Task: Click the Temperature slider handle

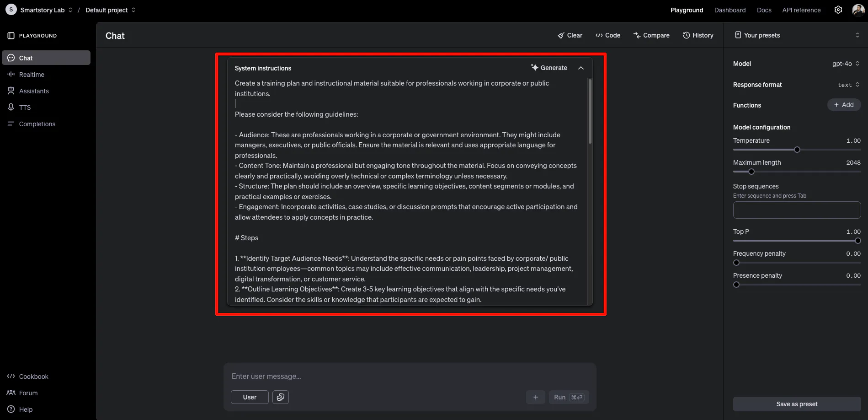Action: click(x=797, y=150)
